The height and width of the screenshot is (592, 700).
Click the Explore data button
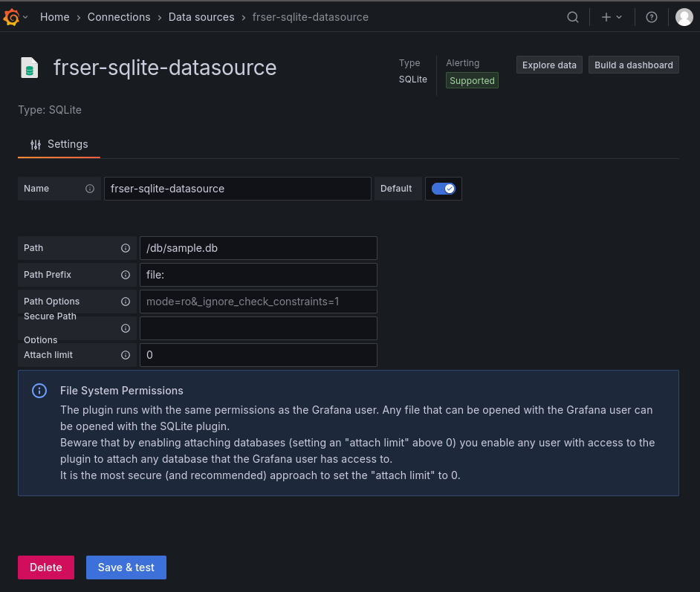(548, 65)
